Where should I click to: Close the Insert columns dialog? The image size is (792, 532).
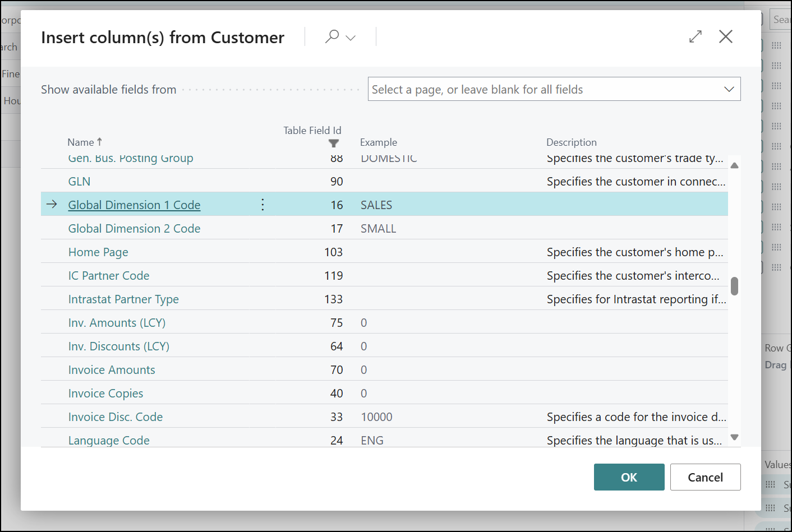[x=726, y=37]
